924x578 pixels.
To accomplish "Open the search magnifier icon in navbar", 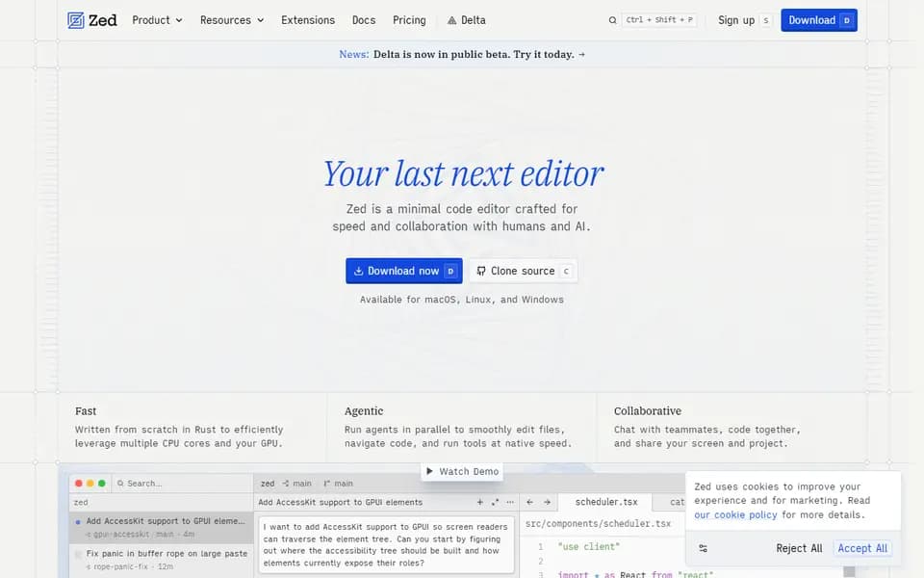I will (x=613, y=20).
